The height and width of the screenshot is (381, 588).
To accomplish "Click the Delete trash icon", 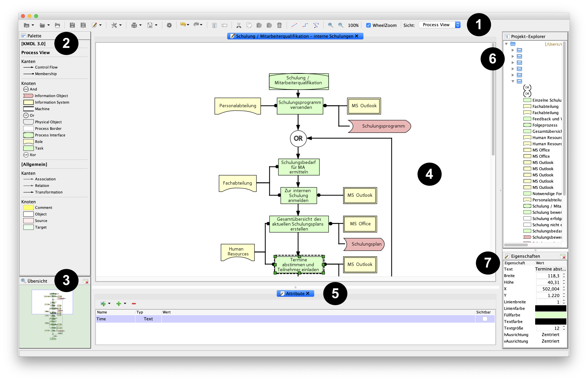I will coord(279,25).
